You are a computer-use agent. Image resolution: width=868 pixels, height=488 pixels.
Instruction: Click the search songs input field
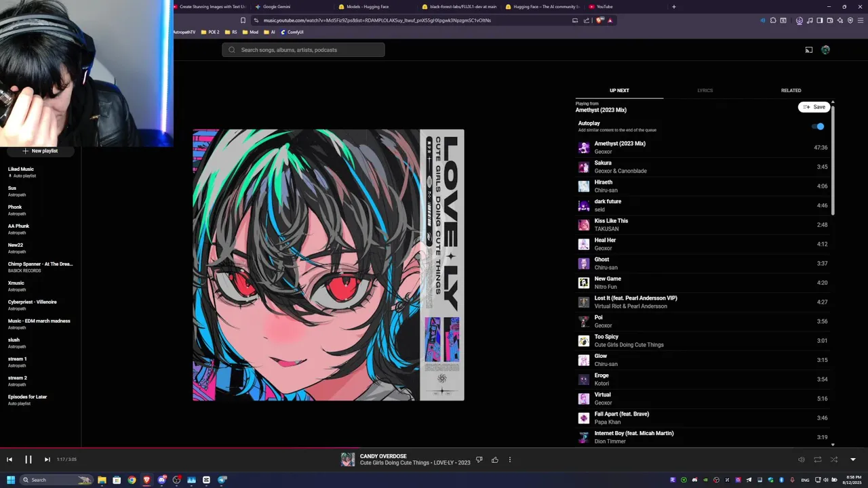(x=303, y=49)
